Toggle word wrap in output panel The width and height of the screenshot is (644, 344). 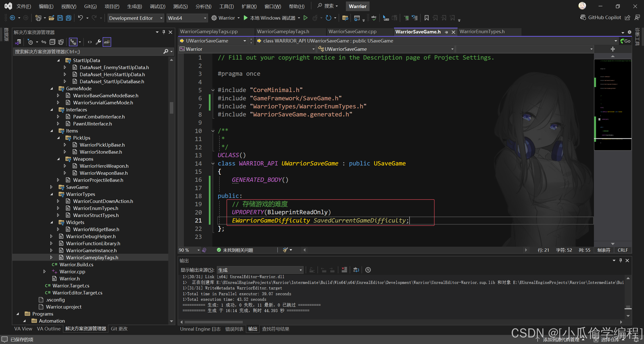tap(356, 270)
